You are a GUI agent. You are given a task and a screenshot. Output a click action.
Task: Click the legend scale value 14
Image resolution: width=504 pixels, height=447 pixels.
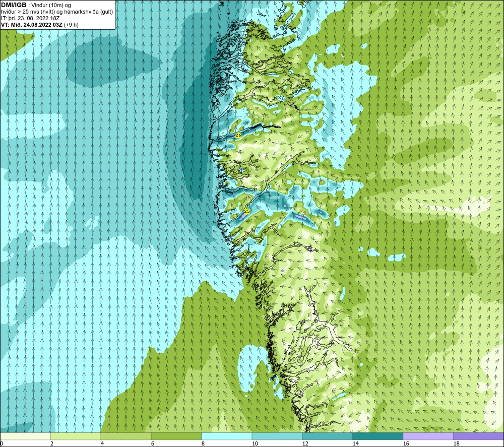pyautogui.click(x=355, y=443)
